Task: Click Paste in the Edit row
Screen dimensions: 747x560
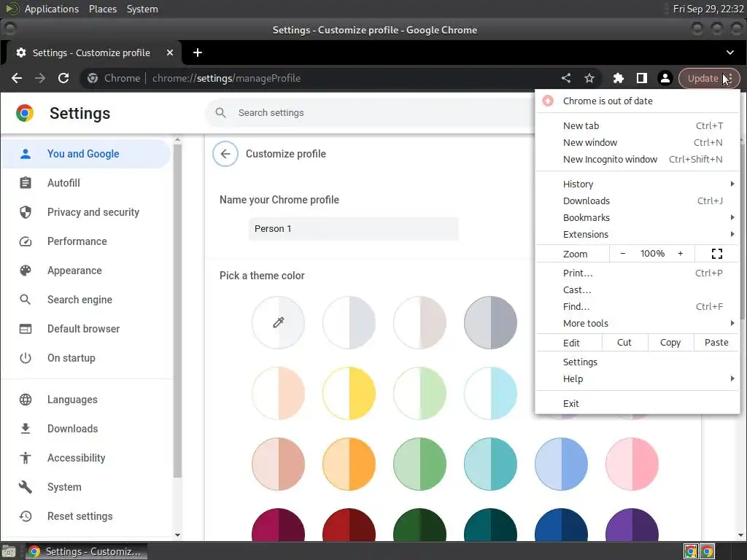Action: tap(716, 343)
